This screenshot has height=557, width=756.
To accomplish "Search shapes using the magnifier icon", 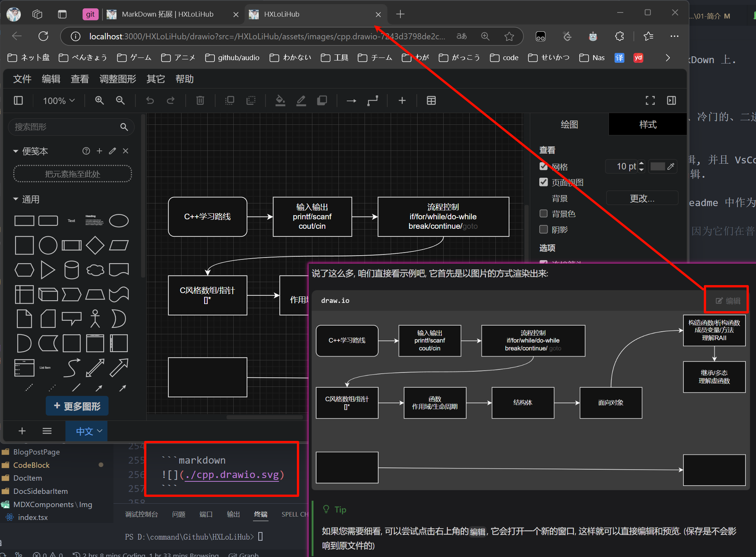I will point(124,127).
